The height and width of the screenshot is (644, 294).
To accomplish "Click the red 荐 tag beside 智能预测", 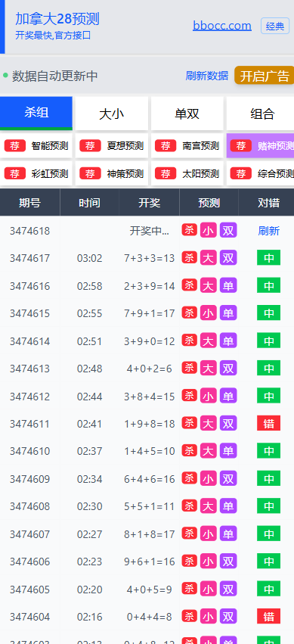I will click(x=15, y=145).
